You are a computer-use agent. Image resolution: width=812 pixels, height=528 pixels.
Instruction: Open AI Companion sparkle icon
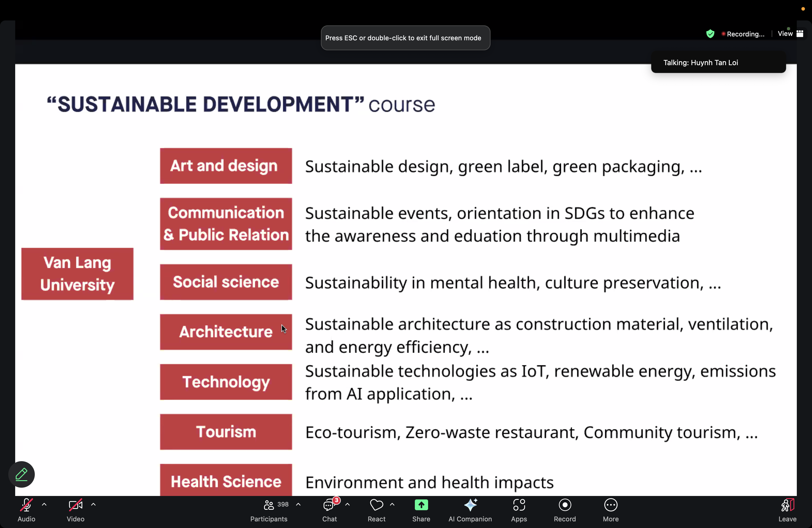pos(470,505)
